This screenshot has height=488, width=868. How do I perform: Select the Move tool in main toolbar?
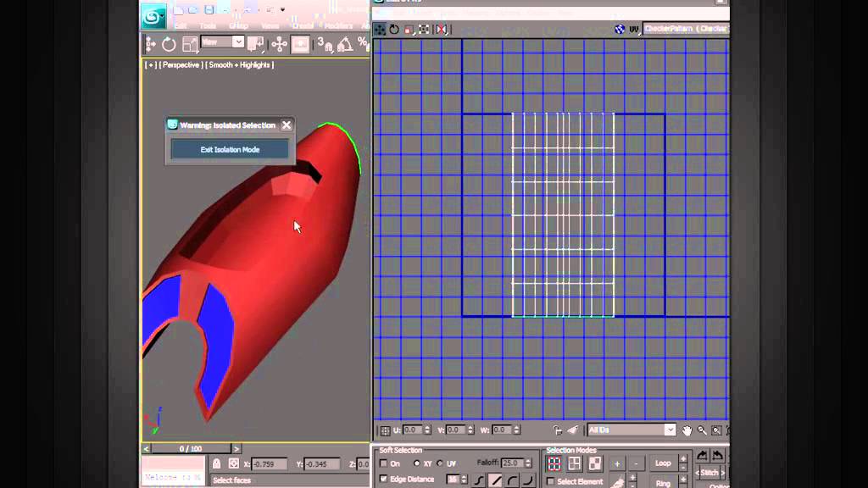click(151, 44)
